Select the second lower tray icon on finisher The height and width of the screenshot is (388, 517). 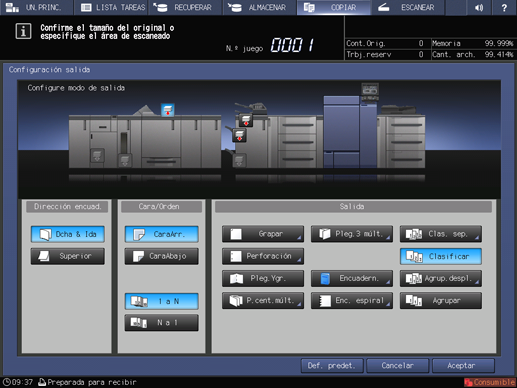point(125,160)
